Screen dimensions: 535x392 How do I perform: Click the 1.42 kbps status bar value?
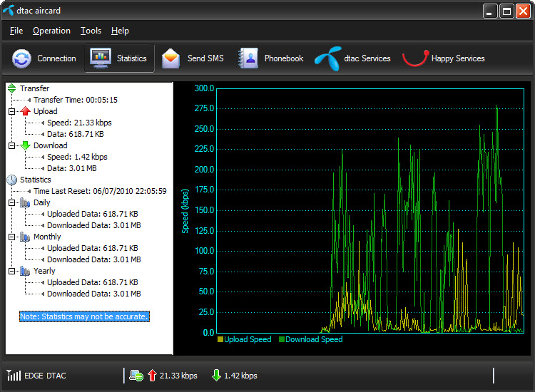(x=240, y=376)
